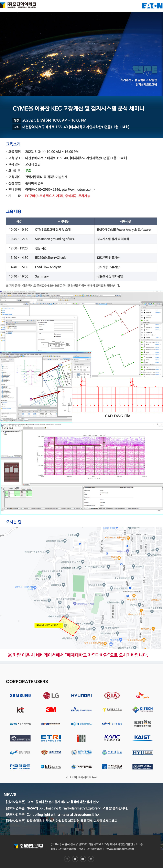Click the 시간 column header in schedule table

click(19, 221)
